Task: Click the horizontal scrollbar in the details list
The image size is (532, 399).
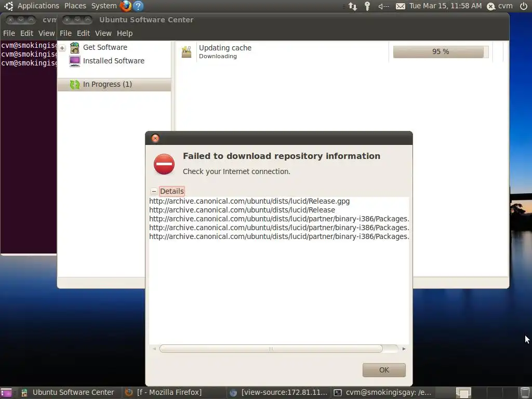Action: pos(271,349)
